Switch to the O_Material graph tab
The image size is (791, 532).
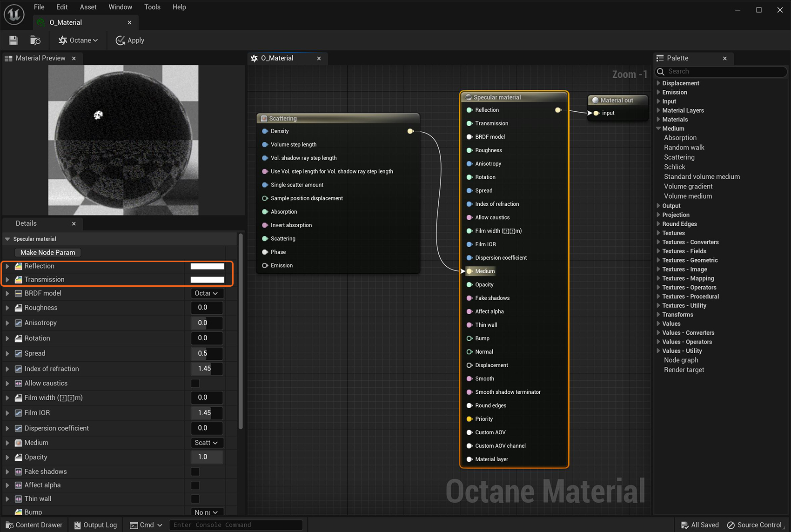pos(277,58)
